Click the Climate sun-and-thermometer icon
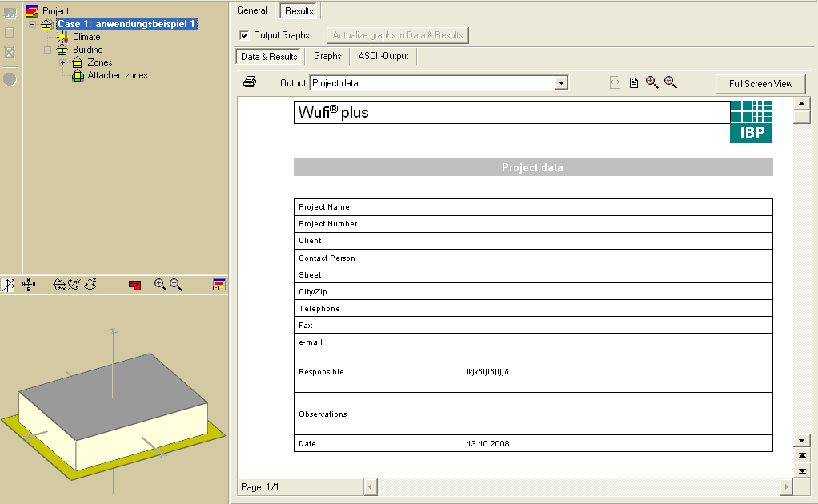Viewport: 818px width, 504px height. [62, 37]
